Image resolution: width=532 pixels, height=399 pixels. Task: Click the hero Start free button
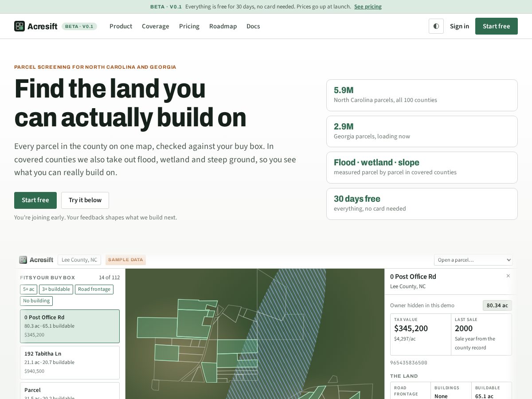[x=35, y=200]
